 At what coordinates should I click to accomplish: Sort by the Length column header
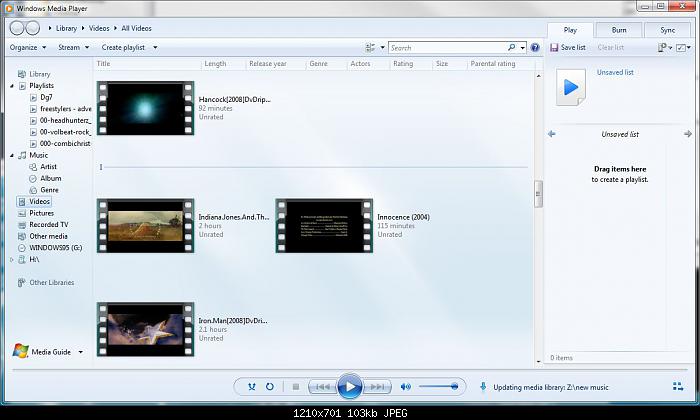click(x=215, y=64)
